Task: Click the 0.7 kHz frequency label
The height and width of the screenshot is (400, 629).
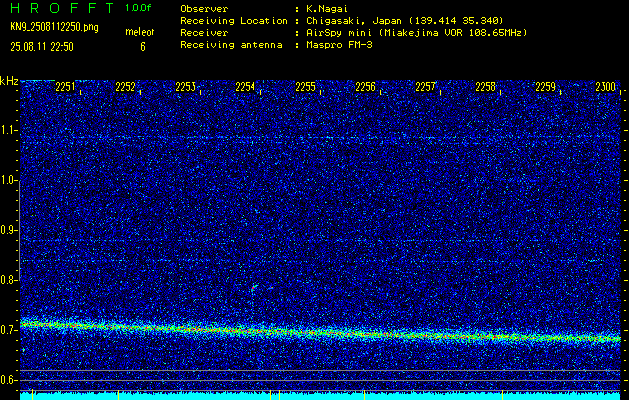Action: pos(8,330)
